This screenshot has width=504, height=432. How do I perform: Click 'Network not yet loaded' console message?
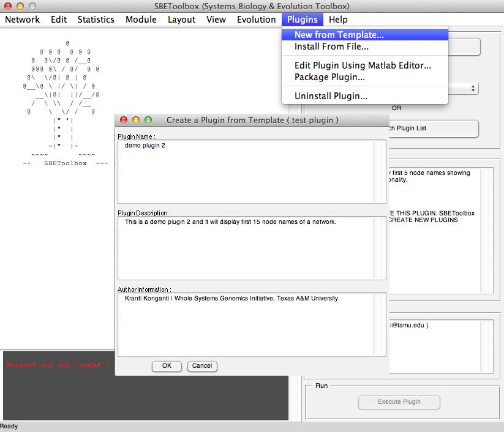58,365
